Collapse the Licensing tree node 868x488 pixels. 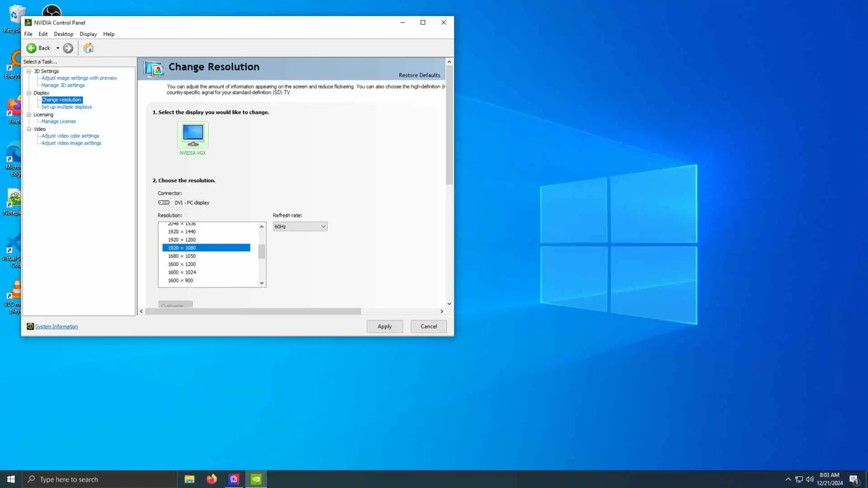(29, 114)
